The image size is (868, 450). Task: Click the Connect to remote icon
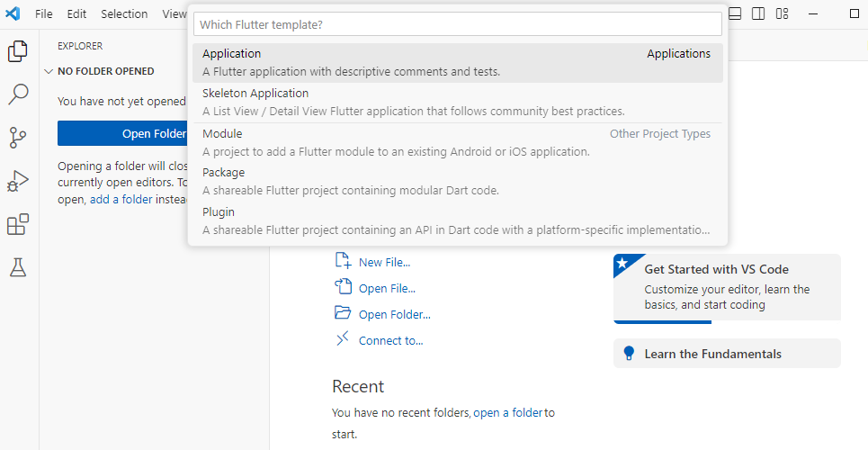pyautogui.click(x=343, y=338)
